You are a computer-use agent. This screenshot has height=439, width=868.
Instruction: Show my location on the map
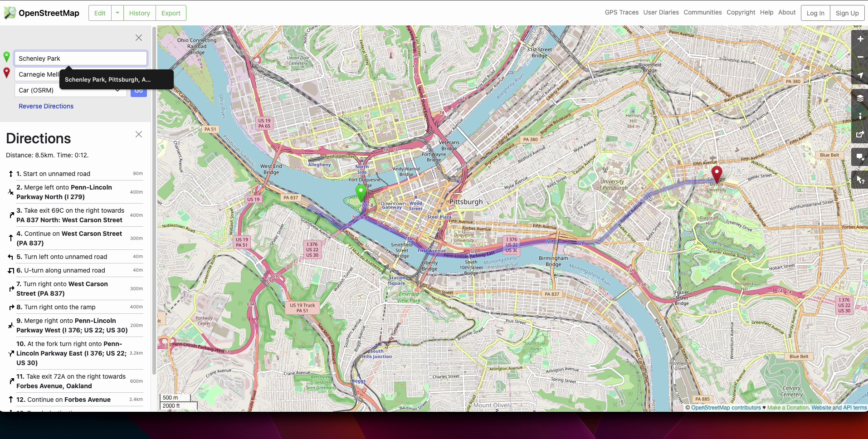point(860,75)
